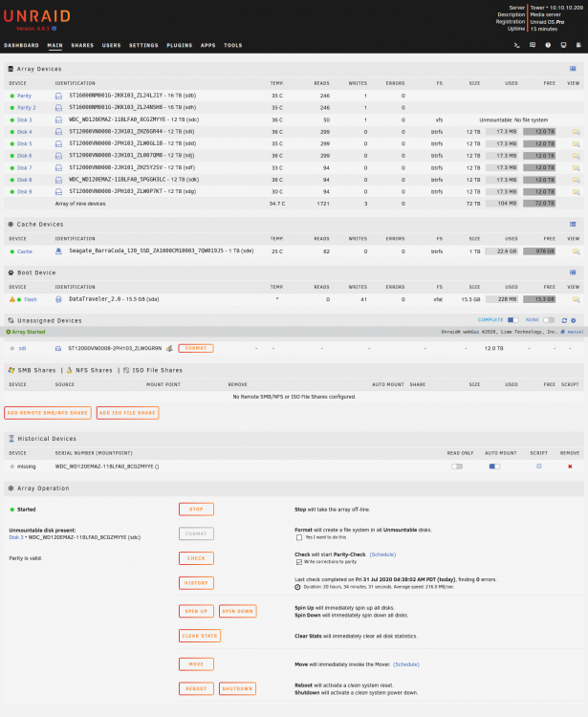588x717 pixels.
Task: Browse Disk 7 contents via view icon
Action: click(576, 168)
